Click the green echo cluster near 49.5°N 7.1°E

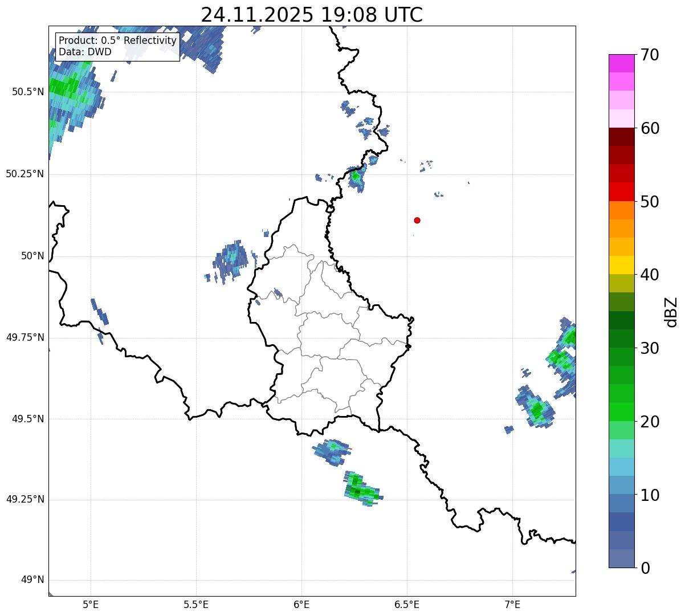click(x=535, y=407)
